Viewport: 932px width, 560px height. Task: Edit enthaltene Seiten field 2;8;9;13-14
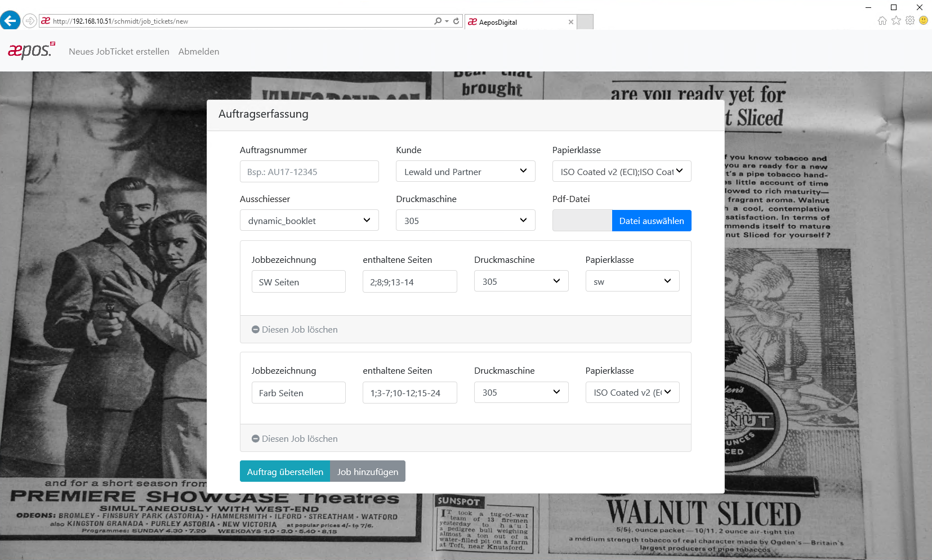tap(410, 281)
